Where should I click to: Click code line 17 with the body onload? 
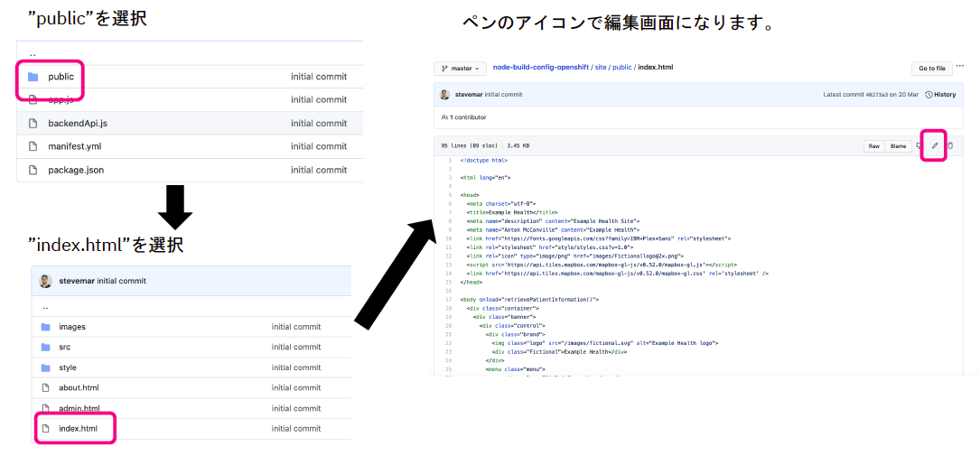coord(529,299)
